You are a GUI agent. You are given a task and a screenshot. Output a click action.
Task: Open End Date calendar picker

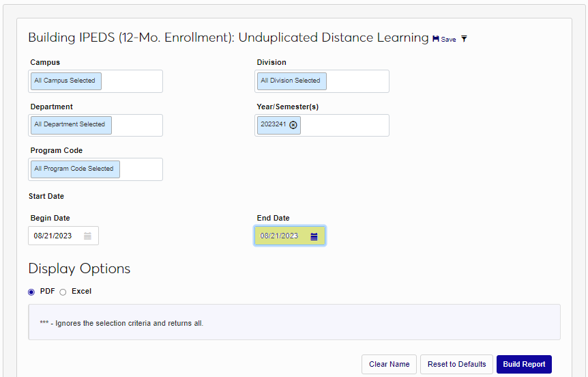click(x=314, y=236)
